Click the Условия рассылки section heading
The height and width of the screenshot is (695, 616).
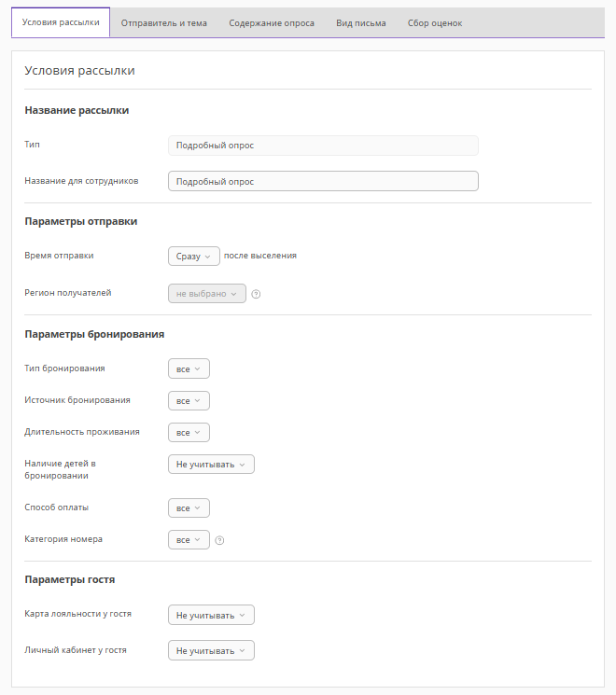click(x=80, y=70)
